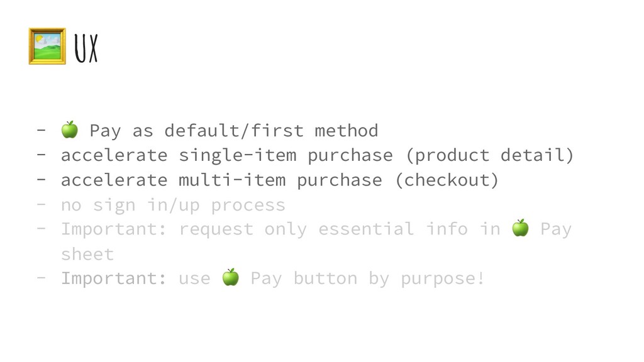
Task: Click the UX slide title
Action: coord(86,48)
